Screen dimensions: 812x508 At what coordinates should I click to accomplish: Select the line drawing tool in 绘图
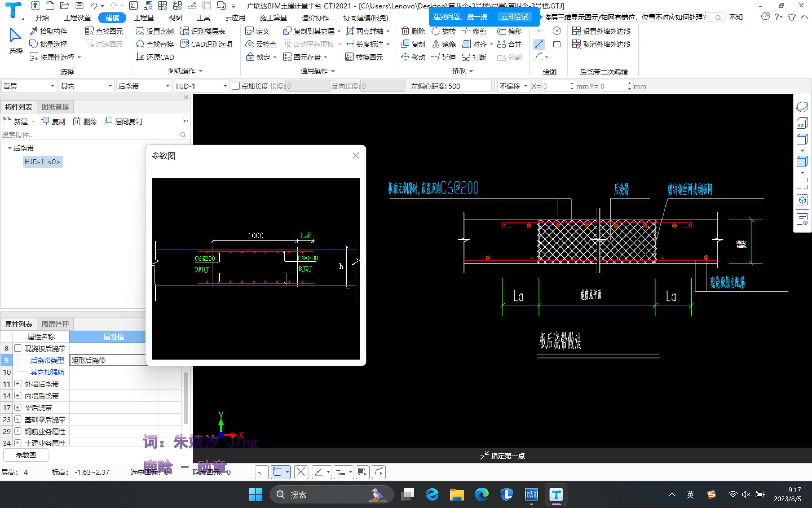coord(539,44)
